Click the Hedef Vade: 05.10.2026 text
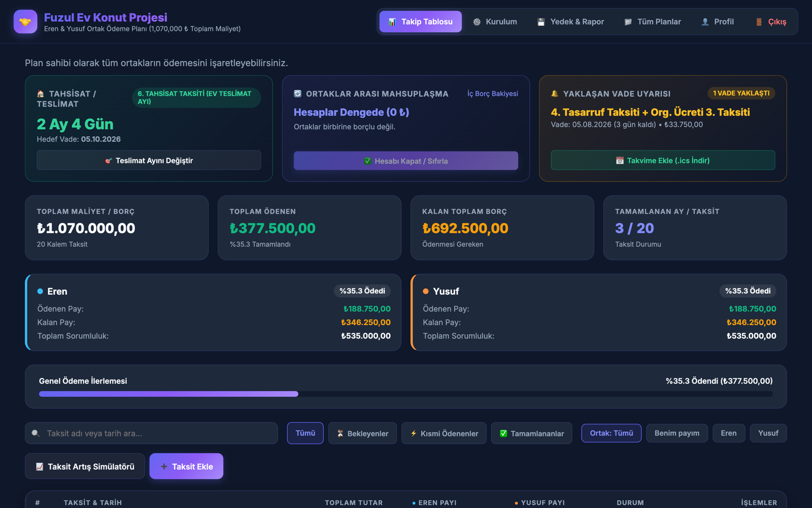 79,139
